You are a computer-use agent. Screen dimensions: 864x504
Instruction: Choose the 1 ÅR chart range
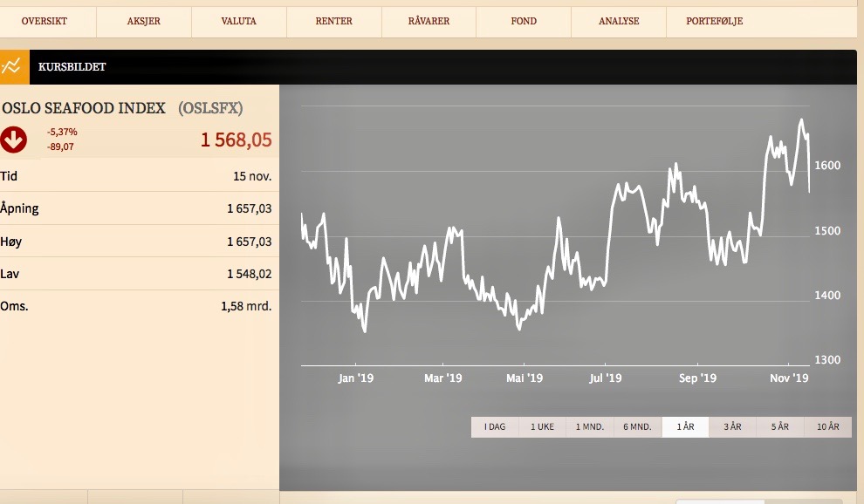[x=685, y=427]
